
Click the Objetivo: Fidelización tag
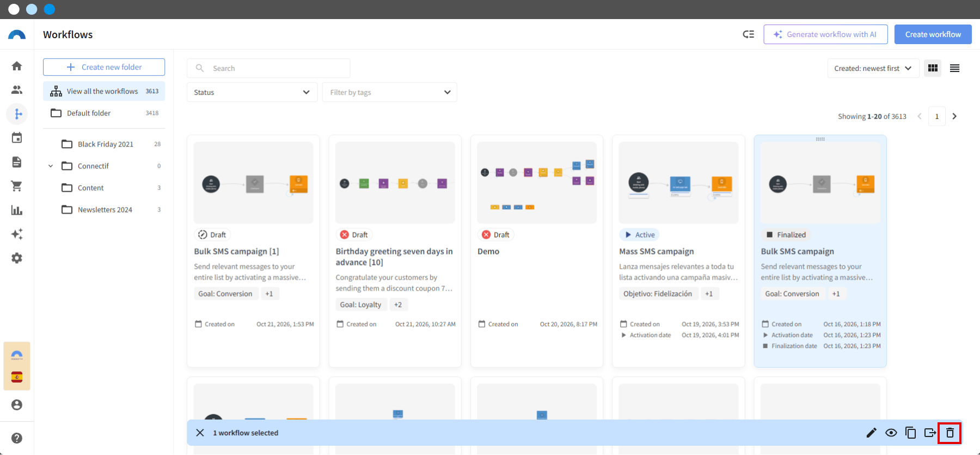[x=658, y=294]
